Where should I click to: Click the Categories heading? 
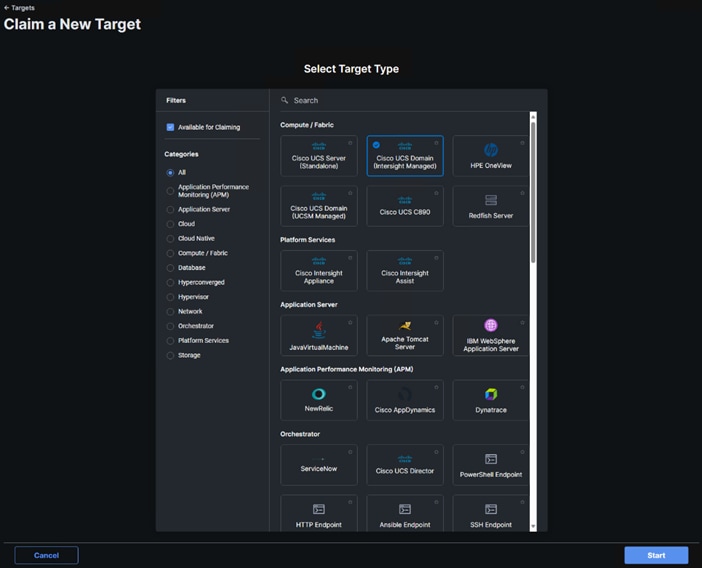(181, 154)
